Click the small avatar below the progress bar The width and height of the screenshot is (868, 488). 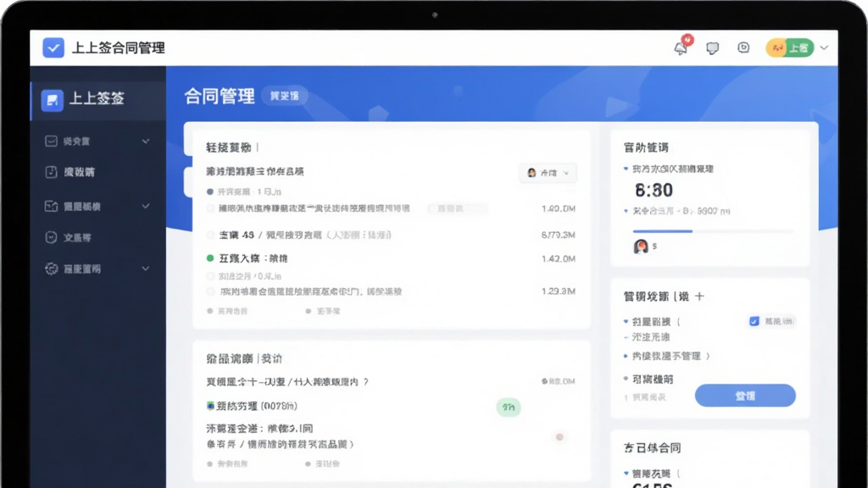641,247
